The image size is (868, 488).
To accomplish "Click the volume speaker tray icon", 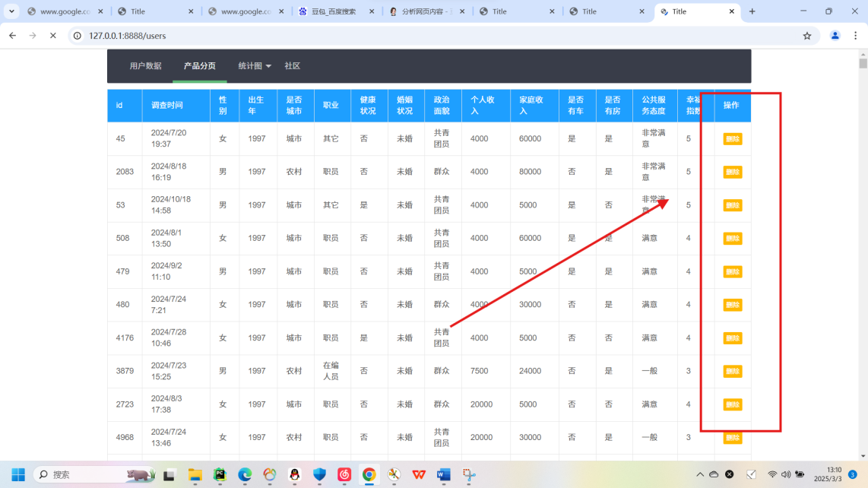I will 786,475.
